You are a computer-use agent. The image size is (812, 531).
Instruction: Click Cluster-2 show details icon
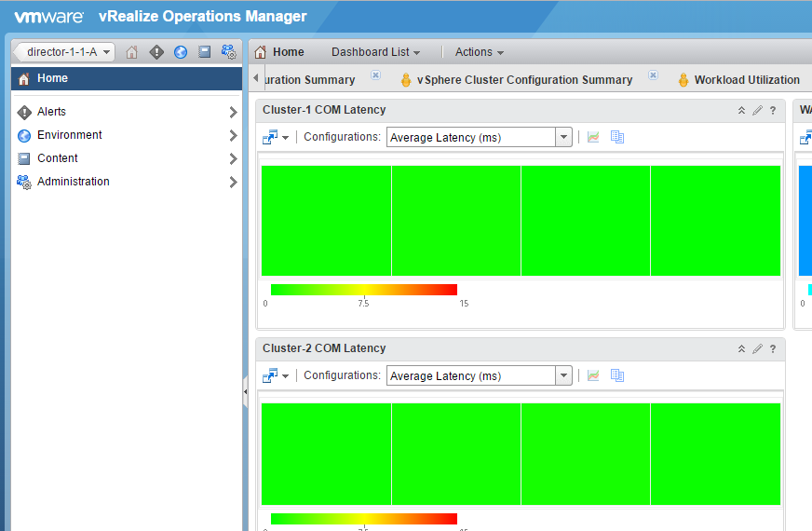616,375
